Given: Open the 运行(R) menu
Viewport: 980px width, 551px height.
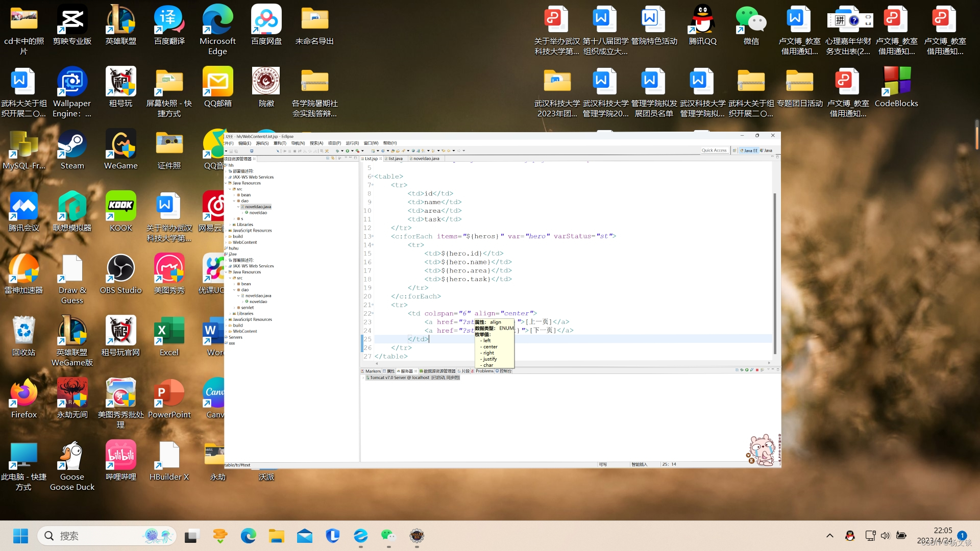Looking at the screenshot, I should coord(352,143).
